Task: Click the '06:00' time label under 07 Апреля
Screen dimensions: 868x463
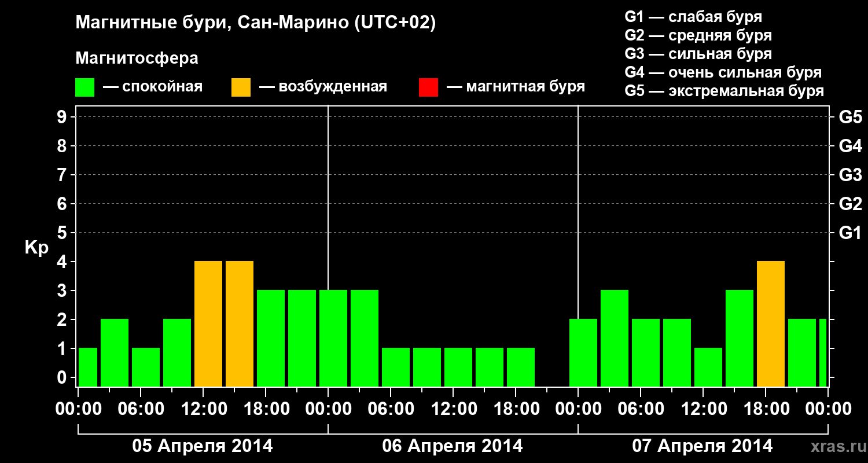Action: pos(641,409)
